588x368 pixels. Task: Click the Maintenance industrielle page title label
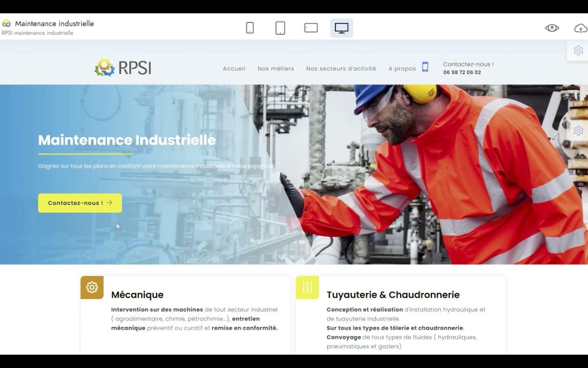54,23
